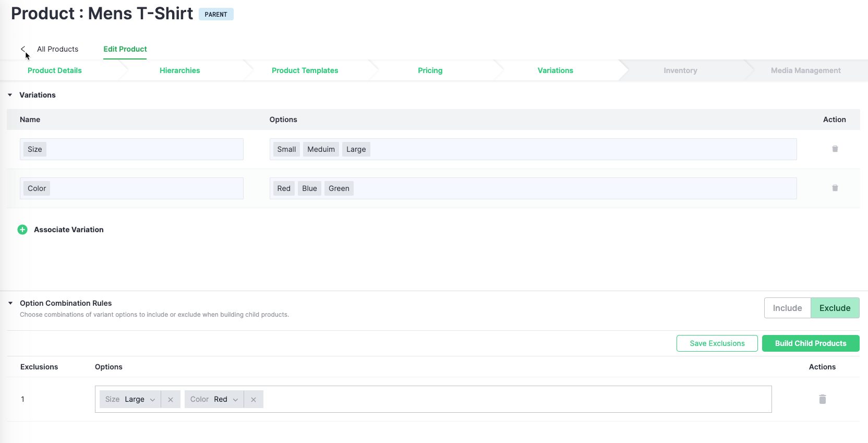Switch combination rules to Exclude
The height and width of the screenshot is (443, 868).
(835, 308)
